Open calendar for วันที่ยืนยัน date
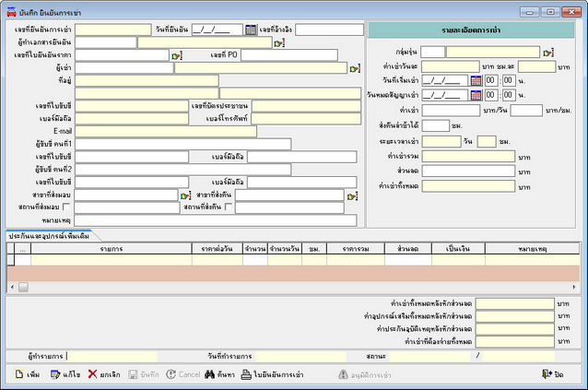The width and height of the screenshot is (588, 390). tap(251, 30)
